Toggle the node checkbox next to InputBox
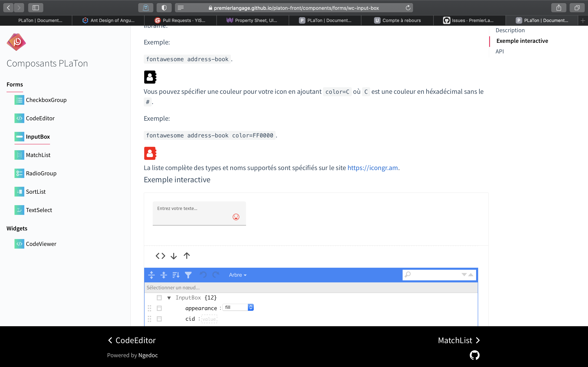The image size is (588, 367). 159,297
